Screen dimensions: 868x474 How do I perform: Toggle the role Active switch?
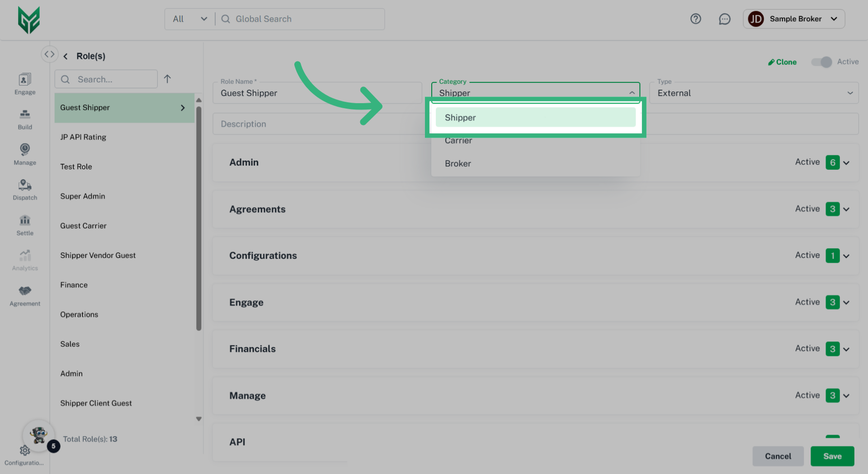[x=821, y=62]
